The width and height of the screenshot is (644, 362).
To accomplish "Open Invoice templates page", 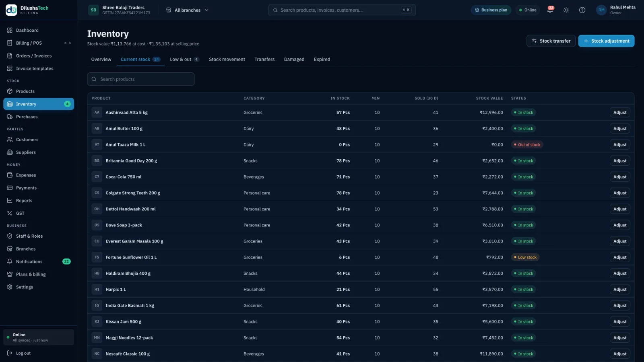I will coord(39,68).
